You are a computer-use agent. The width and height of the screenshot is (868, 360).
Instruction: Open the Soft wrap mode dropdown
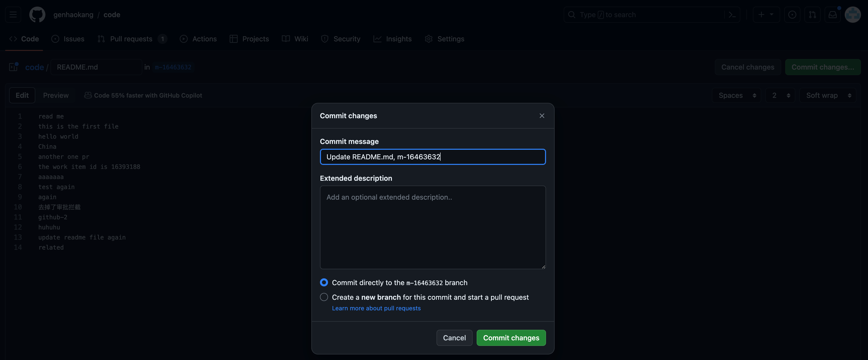[x=828, y=95]
